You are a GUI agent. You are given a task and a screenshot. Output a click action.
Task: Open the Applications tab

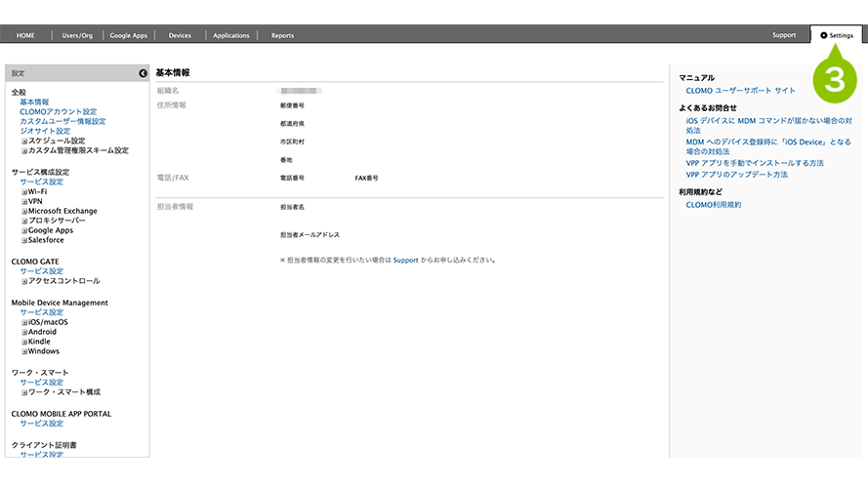[231, 35]
